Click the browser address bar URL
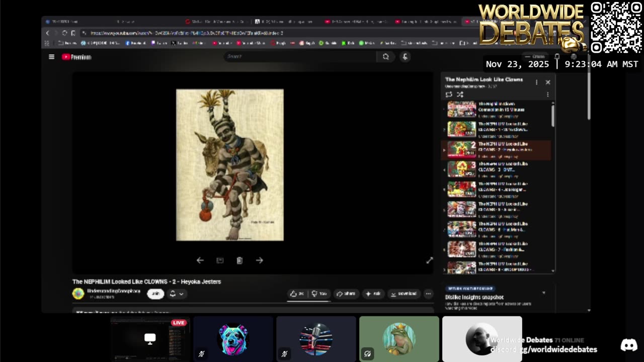This screenshot has width=644, height=362. (187, 33)
